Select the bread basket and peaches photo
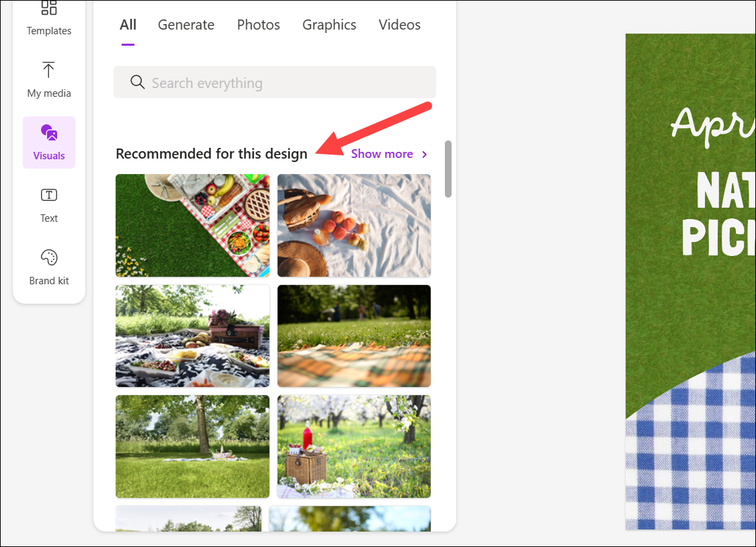The image size is (756, 547). [354, 226]
